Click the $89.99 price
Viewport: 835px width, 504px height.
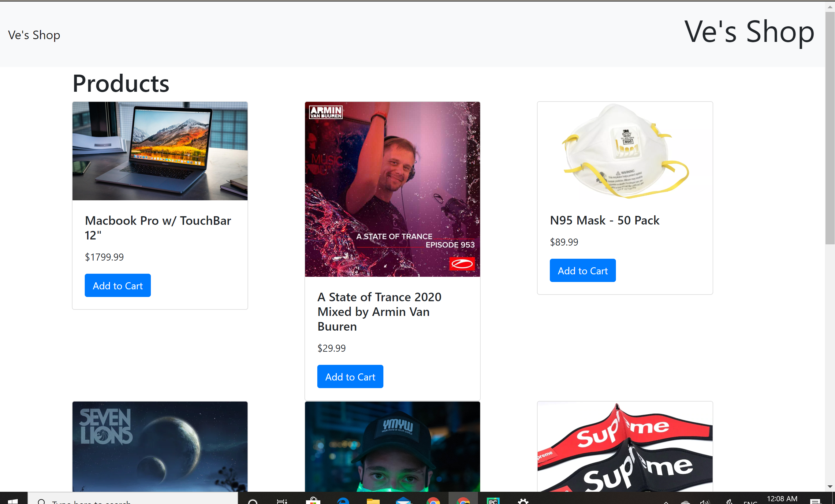pyautogui.click(x=564, y=242)
